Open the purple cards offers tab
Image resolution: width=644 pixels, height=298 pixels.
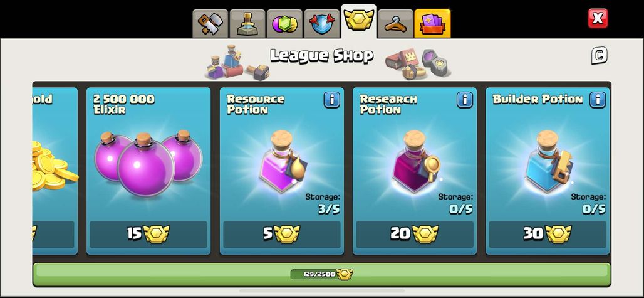432,24
